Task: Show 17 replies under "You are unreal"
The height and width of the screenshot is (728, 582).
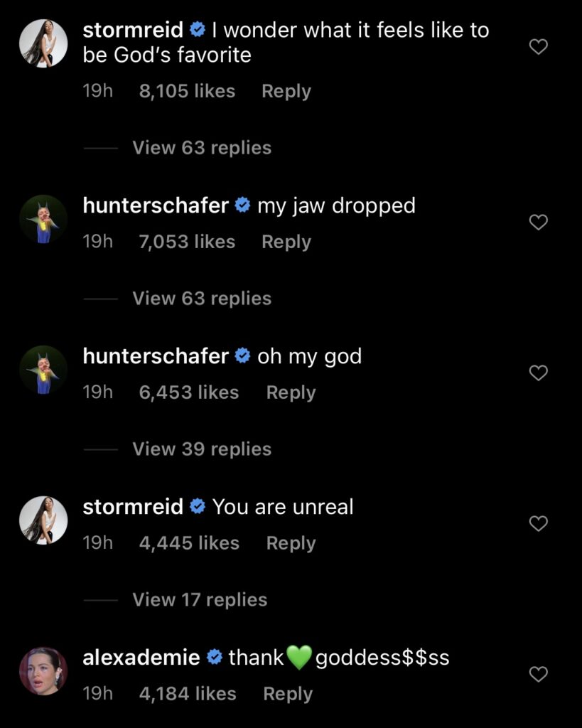Action: click(200, 600)
